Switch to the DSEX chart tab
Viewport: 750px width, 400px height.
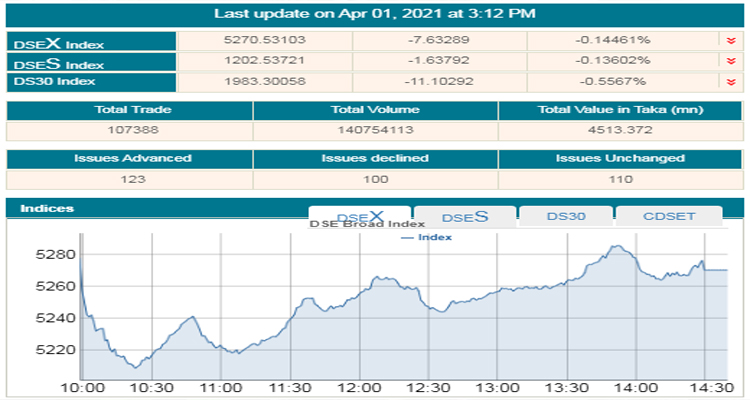point(359,216)
